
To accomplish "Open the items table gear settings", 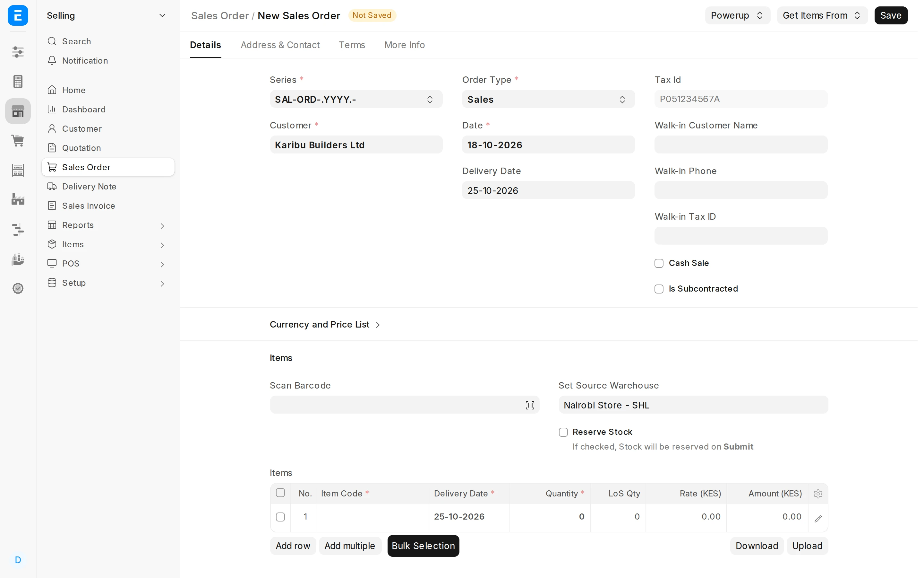I will tap(818, 494).
